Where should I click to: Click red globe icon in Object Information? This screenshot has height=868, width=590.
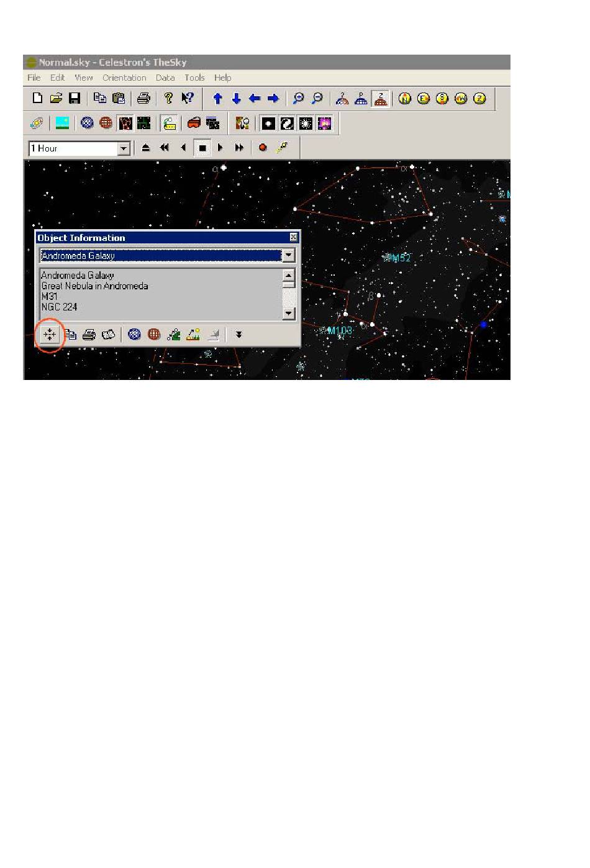point(154,335)
